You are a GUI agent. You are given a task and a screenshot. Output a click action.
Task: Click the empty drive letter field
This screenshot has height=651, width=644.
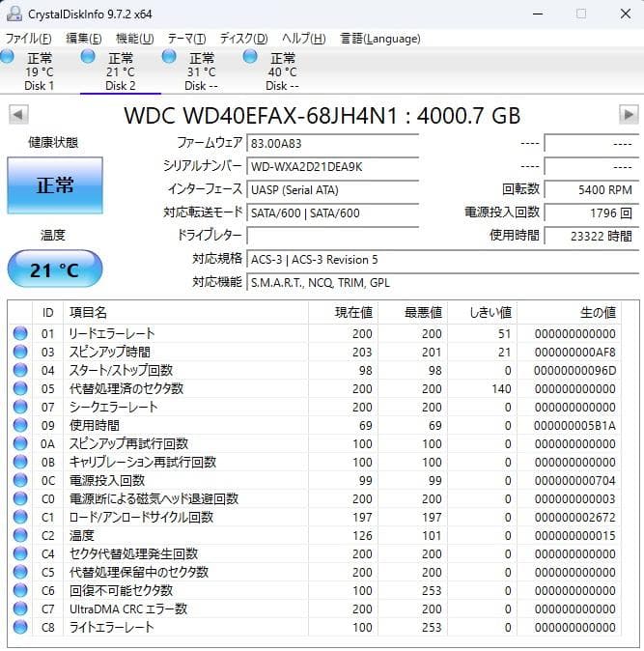333,236
